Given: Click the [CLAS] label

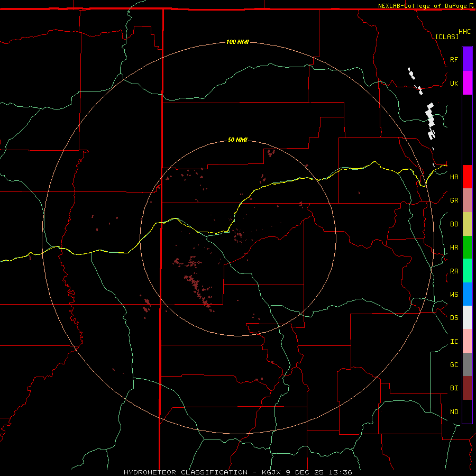Looking at the screenshot, I should pyautogui.click(x=447, y=36).
